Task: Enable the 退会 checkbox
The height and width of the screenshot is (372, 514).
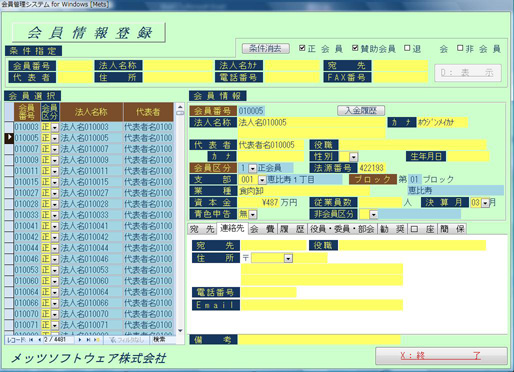Action: pyautogui.click(x=407, y=48)
